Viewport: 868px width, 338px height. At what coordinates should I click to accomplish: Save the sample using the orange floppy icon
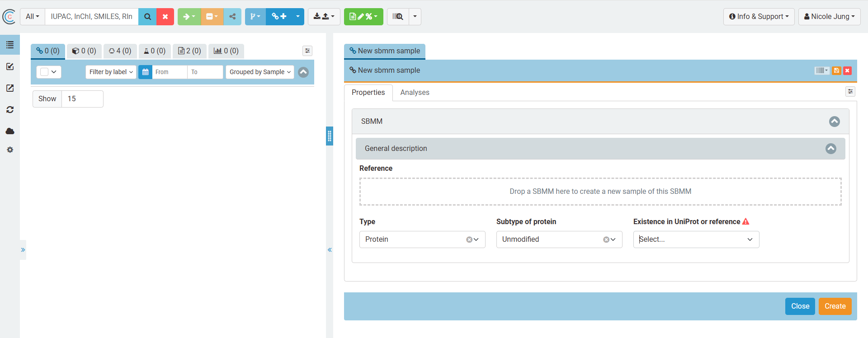tap(836, 70)
